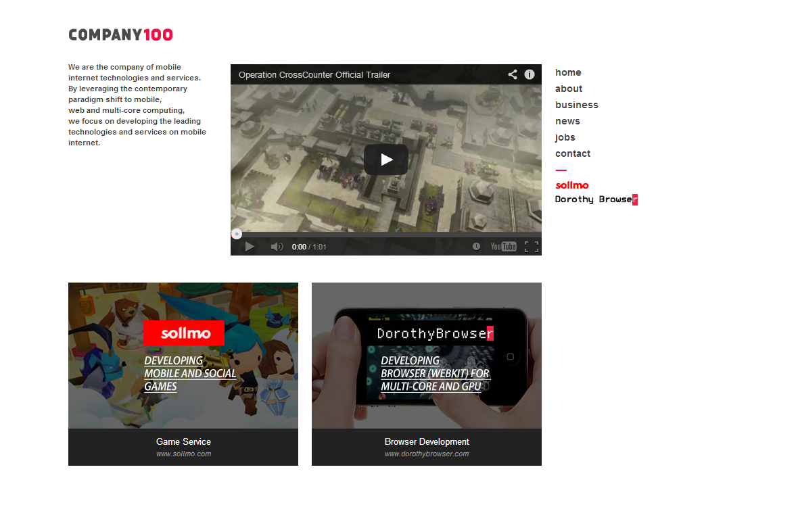Go to the home menu item
Viewport: 798px width, 532px height.
[x=568, y=73]
